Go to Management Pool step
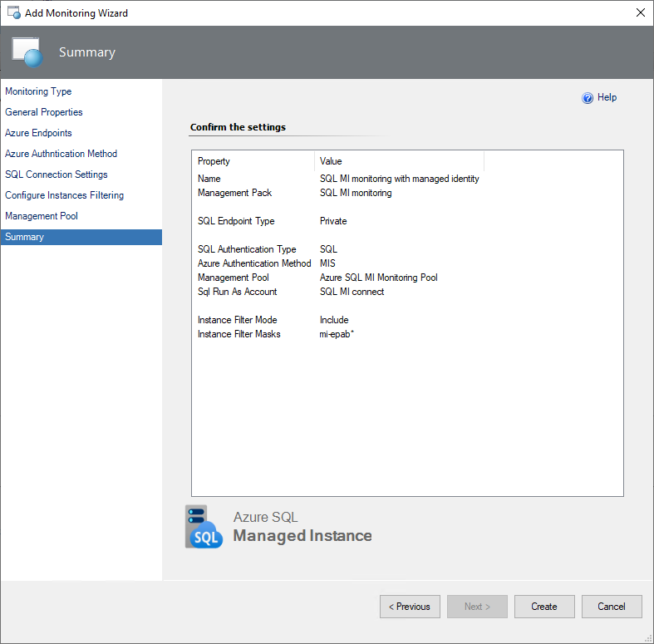The height and width of the screenshot is (644, 654). pos(42,216)
